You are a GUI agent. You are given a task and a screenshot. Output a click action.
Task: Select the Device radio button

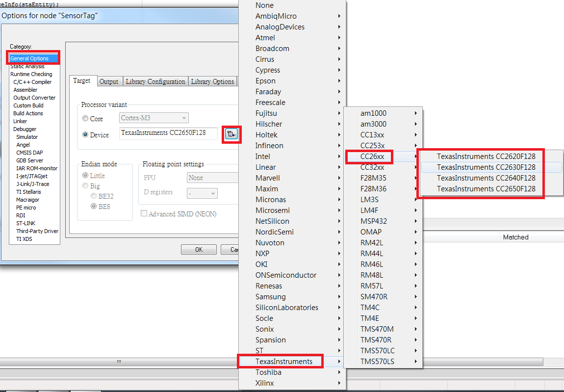click(85, 134)
